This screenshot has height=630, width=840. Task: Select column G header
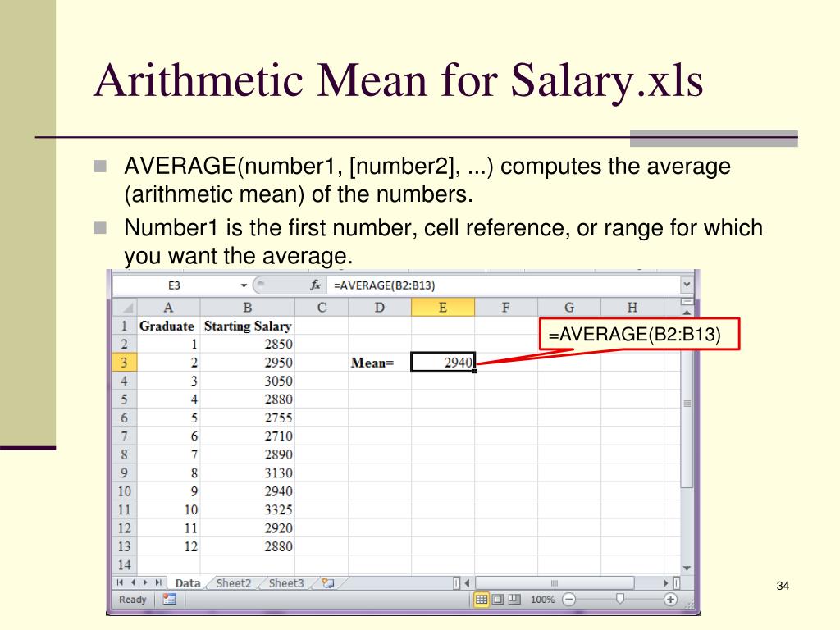point(569,308)
